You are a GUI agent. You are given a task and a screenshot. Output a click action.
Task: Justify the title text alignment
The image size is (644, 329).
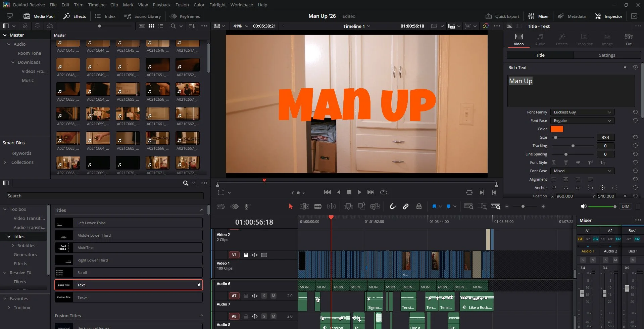point(590,179)
